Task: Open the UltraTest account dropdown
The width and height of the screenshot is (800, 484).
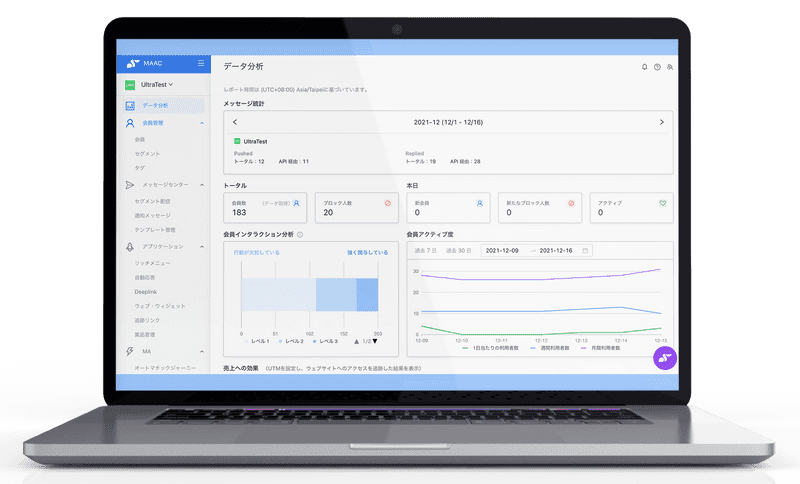Action: [x=157, y=85]
